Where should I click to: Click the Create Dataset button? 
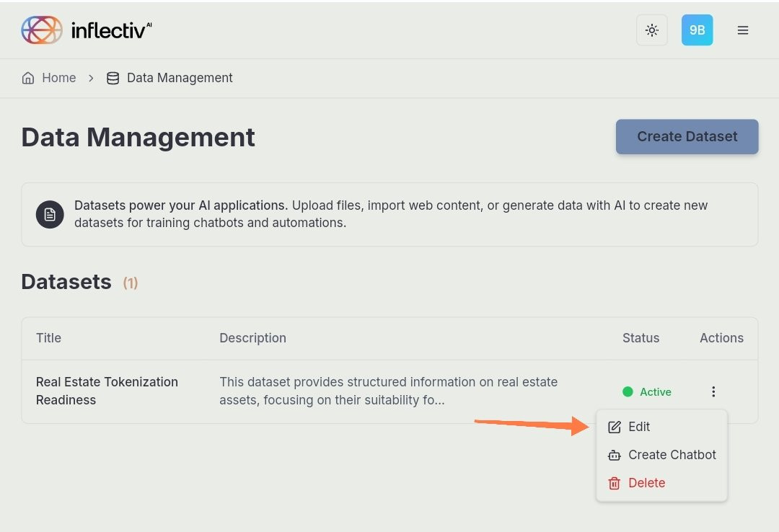click(x=687, y=136)
